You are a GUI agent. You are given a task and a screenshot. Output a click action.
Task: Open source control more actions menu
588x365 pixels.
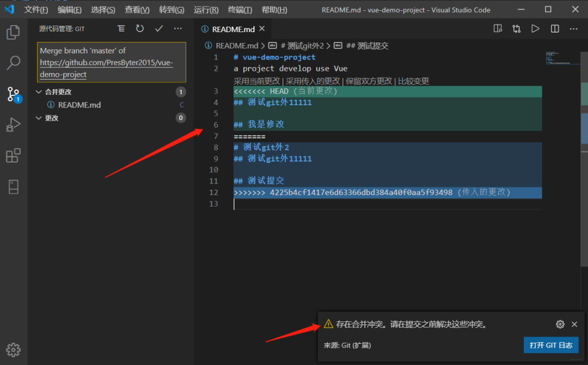click(x=177, y=28)
